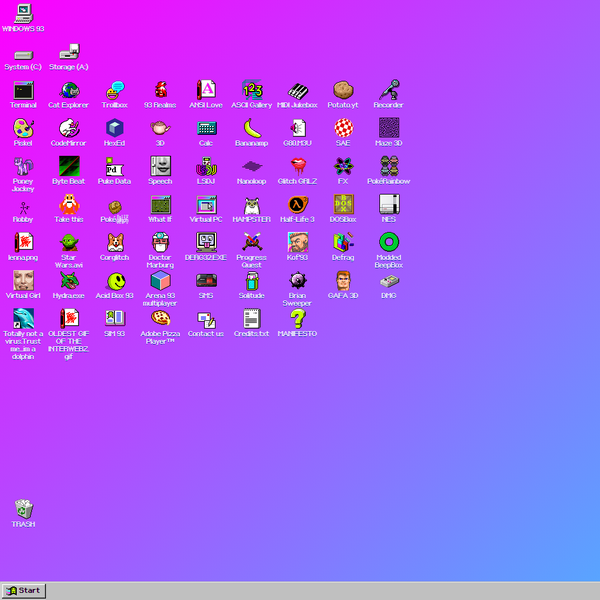Launch the Half-Life 3 icon

click(x=297, y=204)
